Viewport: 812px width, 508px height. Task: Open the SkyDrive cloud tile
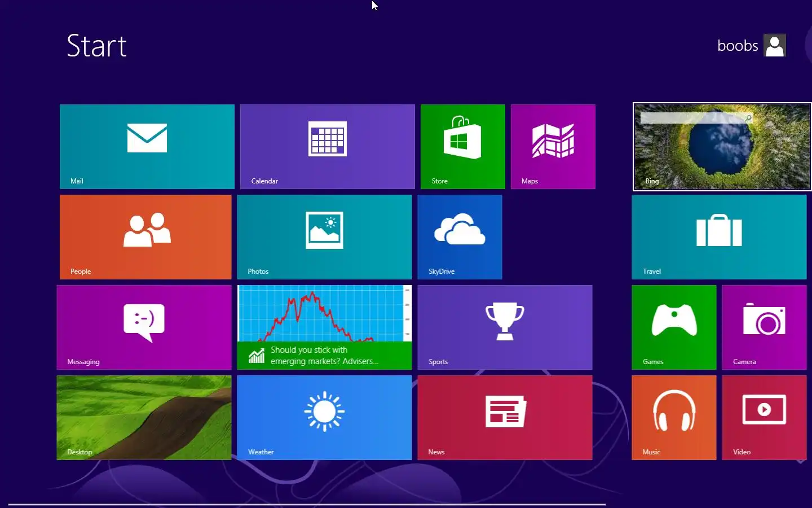460,237
